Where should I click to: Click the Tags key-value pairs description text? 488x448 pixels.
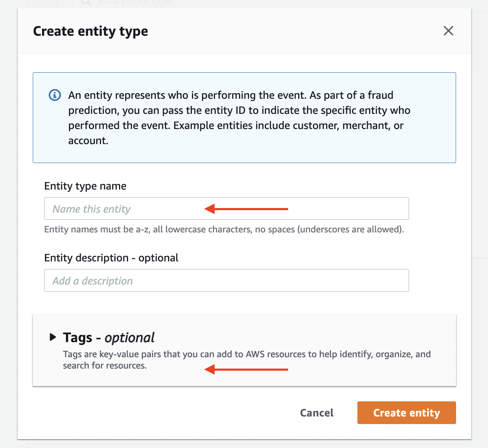[247, 359]
